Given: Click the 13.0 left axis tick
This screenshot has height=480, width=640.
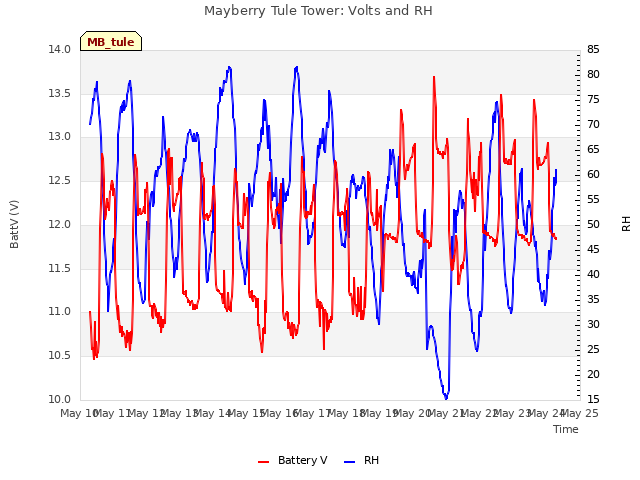Looking at the screenshot, I should 59,137.
